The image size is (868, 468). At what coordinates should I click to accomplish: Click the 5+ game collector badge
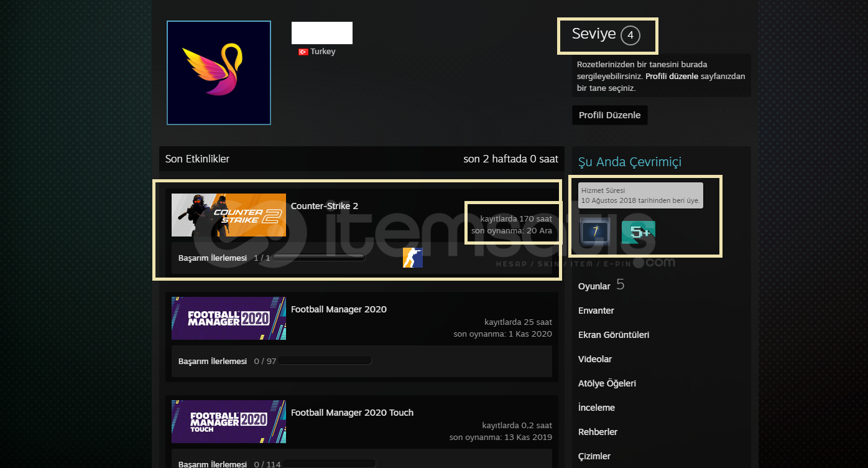[x=638, y=233]
